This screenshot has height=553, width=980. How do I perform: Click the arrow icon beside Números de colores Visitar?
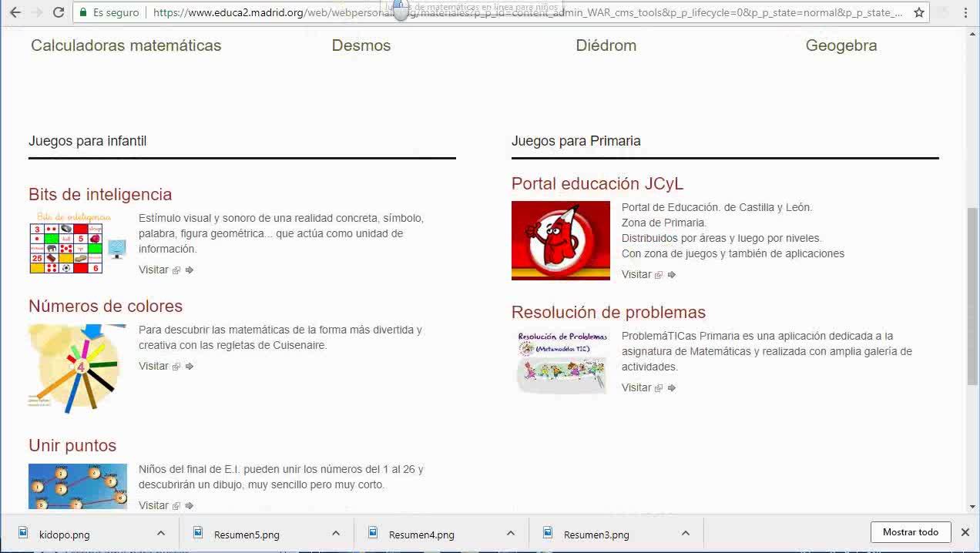[190, 367]
